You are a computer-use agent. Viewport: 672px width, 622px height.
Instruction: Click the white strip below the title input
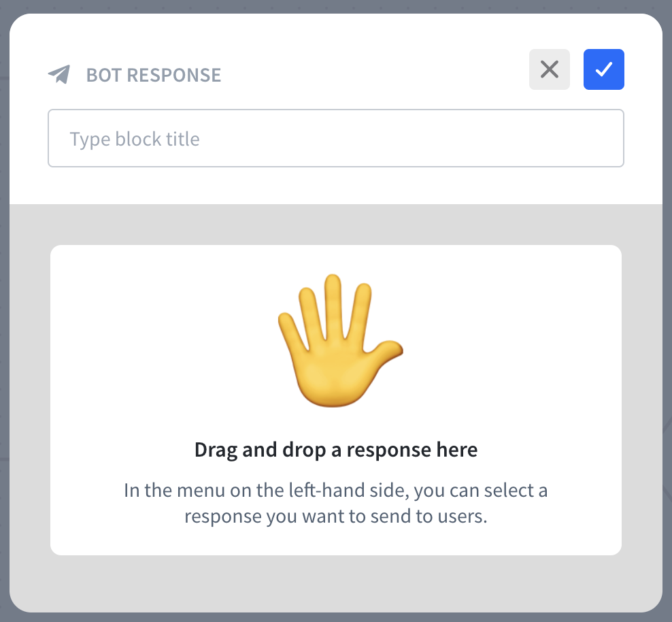tap(336, 185)
